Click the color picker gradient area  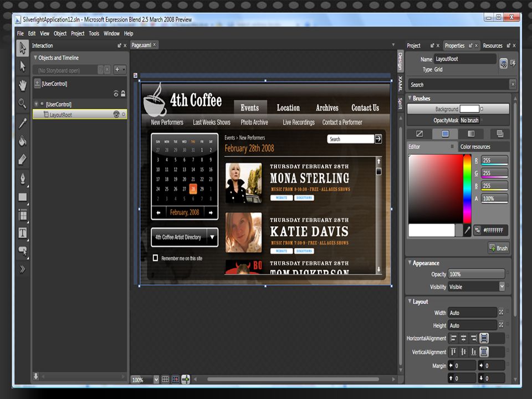(x=436, y=188)
